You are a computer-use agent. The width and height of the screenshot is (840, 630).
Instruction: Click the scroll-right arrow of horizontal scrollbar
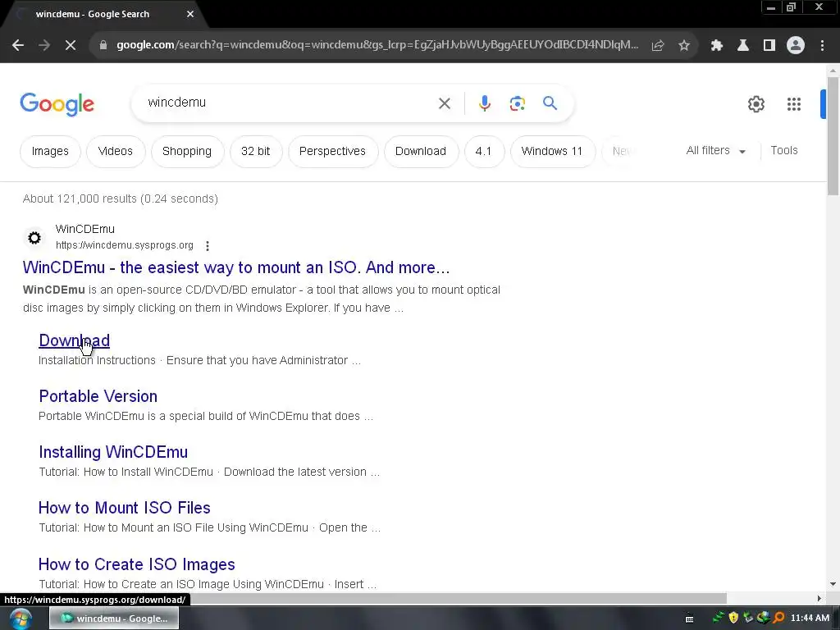(819, 598)
